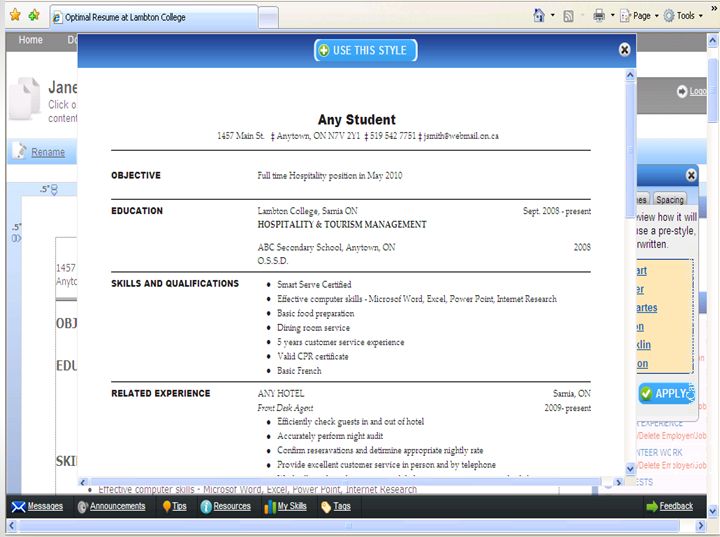Image resolution: width=720 pixels, height=537 pixels.
Task: Open the Tools menu
Action: click(x=683, y=16)
